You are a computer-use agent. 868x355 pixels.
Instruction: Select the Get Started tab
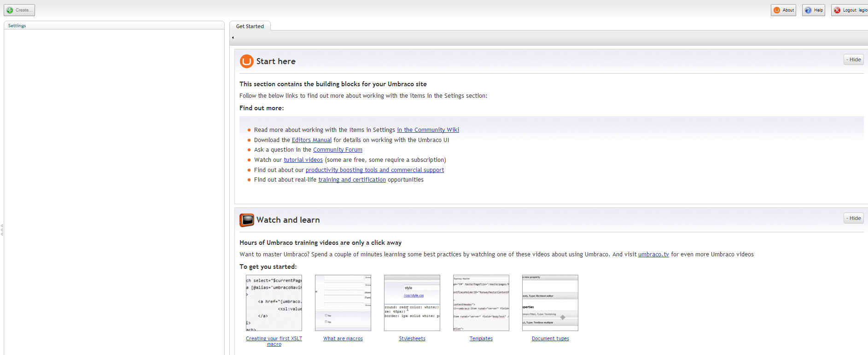250,26
